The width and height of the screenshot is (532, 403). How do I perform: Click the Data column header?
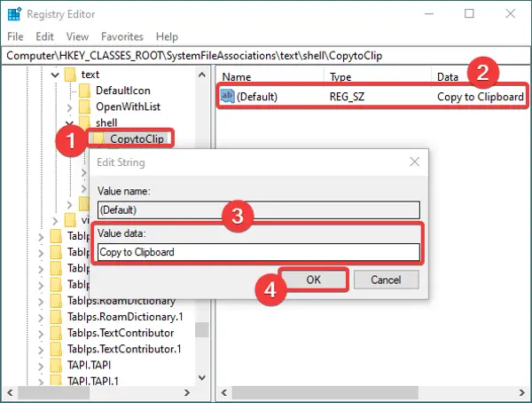coord(448,77)
